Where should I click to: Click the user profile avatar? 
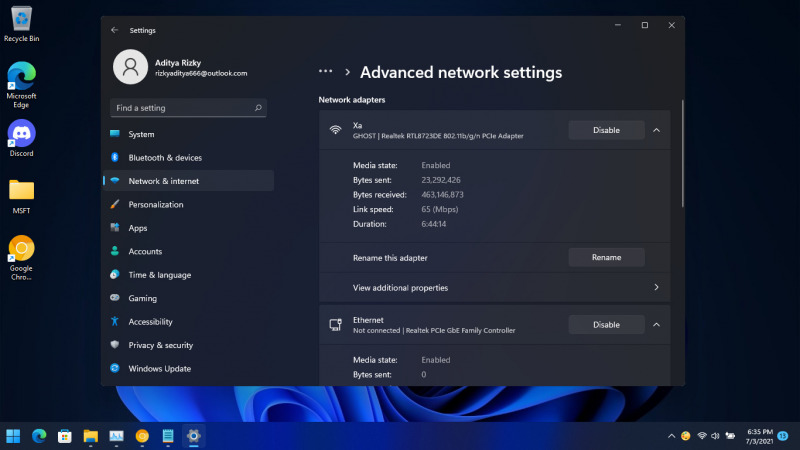130,67
